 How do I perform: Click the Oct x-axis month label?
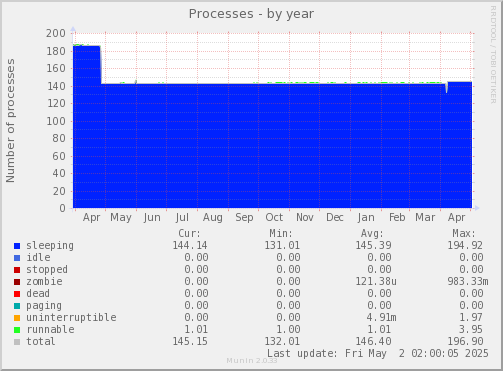(274, 217)
